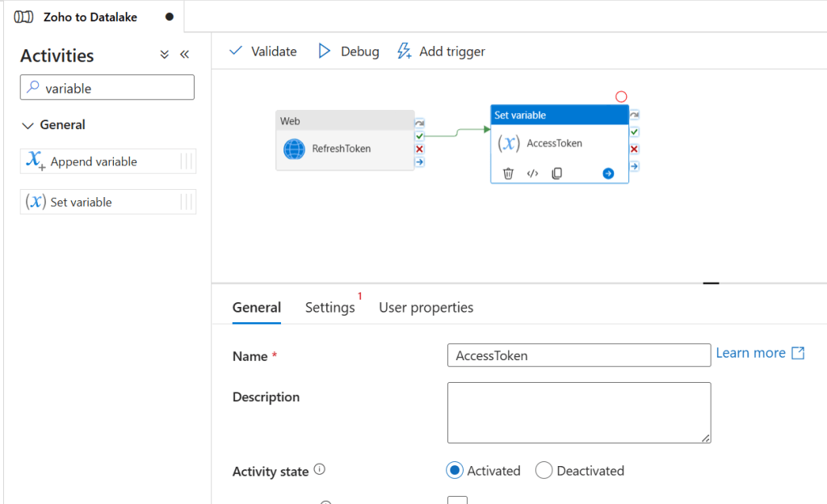The width and height of the screenshot is (827, 504).
Task: Delete the AccessToken Set variable activity
Action: [508, 174]
